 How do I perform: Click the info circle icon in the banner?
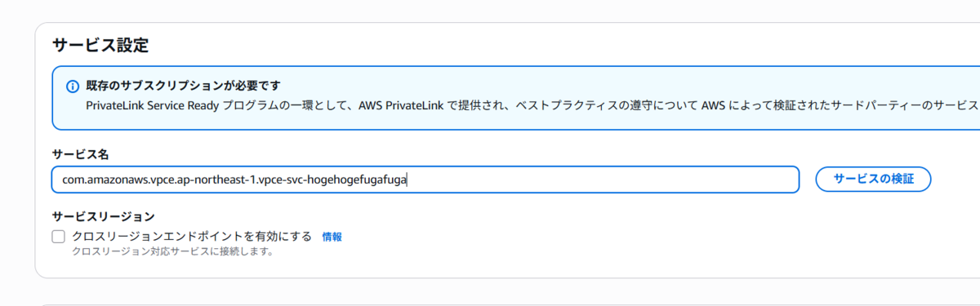(72, 86)
